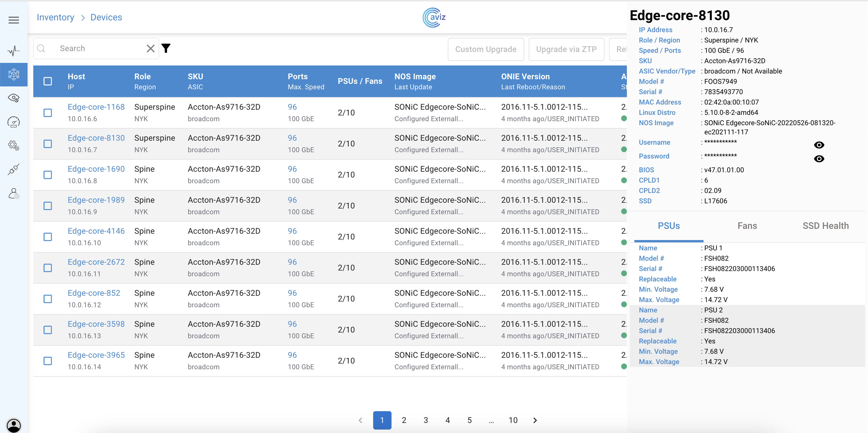Switch to the Fans tab
The image size is (868, 433).
click(747, 226)
